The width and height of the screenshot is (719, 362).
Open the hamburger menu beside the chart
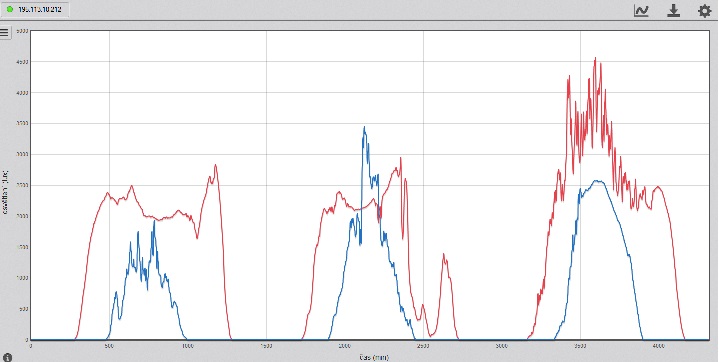pyautogui.click(x=4, y=33)
